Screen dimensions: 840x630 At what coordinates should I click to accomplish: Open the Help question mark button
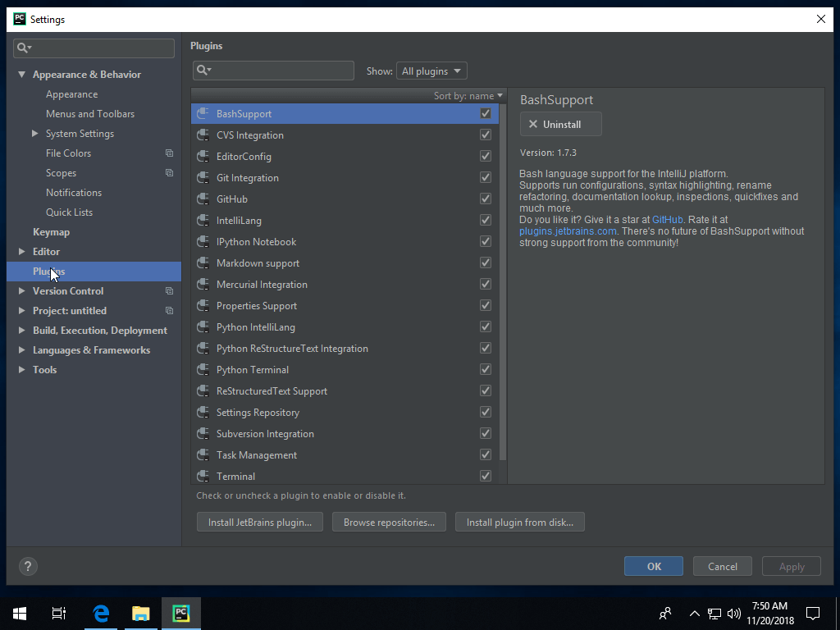coord(28,566)
